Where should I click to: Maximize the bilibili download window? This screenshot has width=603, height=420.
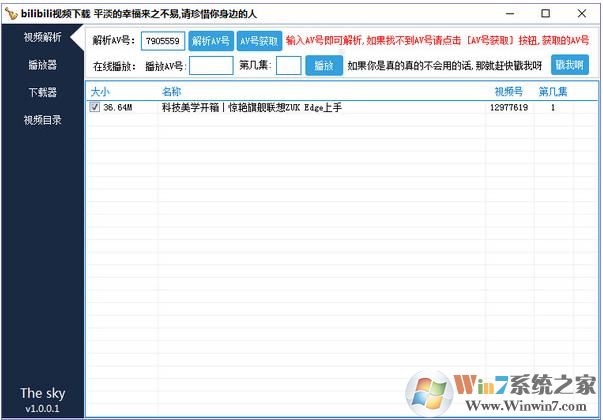click(x=545, y=13)
